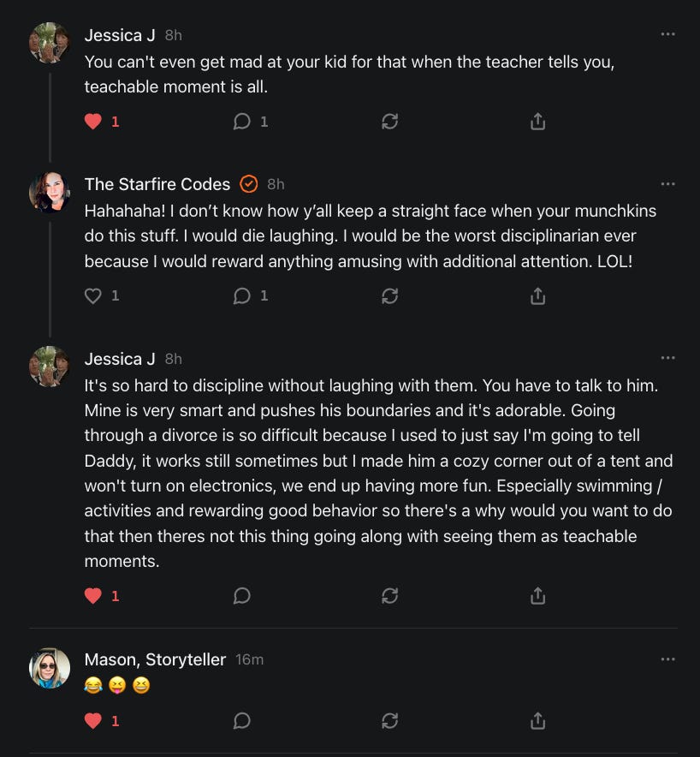Open replies on The Starfire Codes' comment
The image size is (700, 757).
242,295
